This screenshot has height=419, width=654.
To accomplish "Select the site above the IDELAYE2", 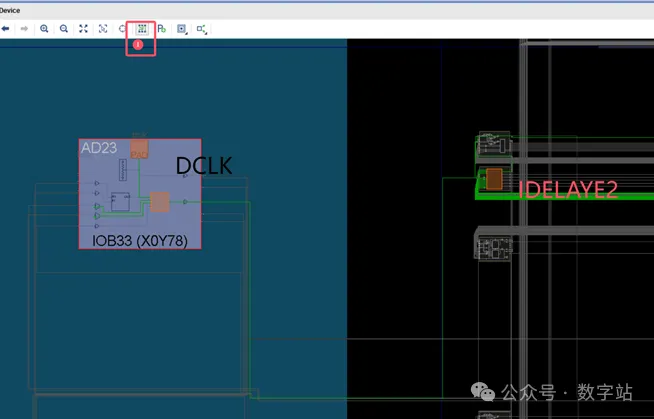I will (x=494, y=144).
